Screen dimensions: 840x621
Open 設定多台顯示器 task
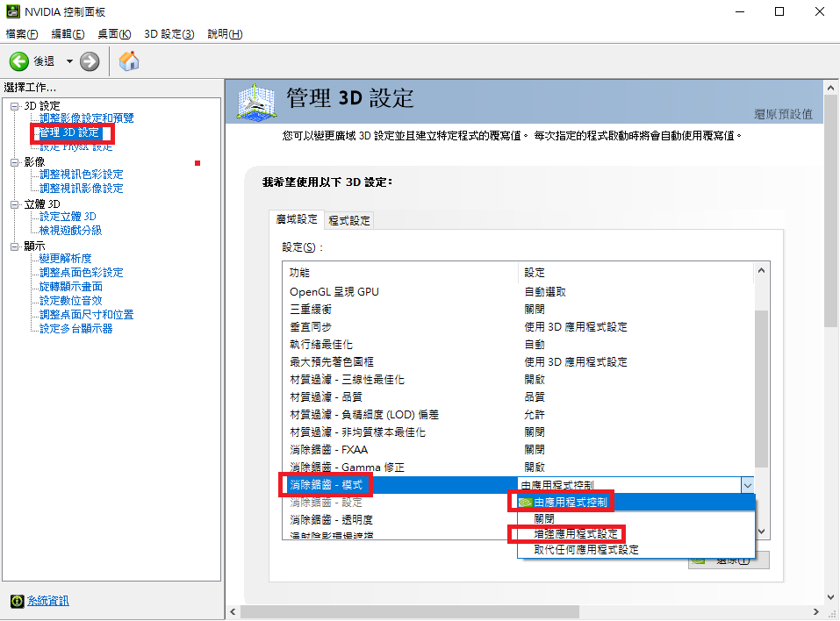pos(76,329)
